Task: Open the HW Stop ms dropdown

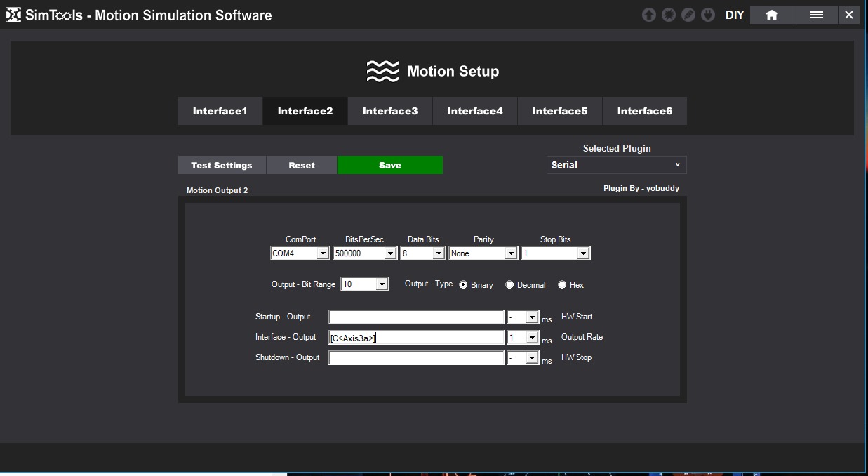Action: point(523,358)
